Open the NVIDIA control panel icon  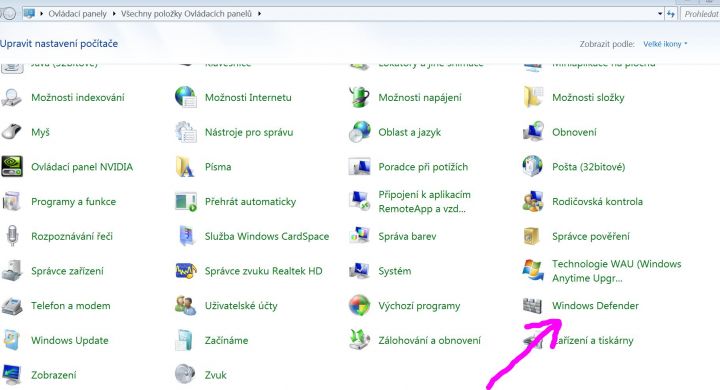coord(11,167)
